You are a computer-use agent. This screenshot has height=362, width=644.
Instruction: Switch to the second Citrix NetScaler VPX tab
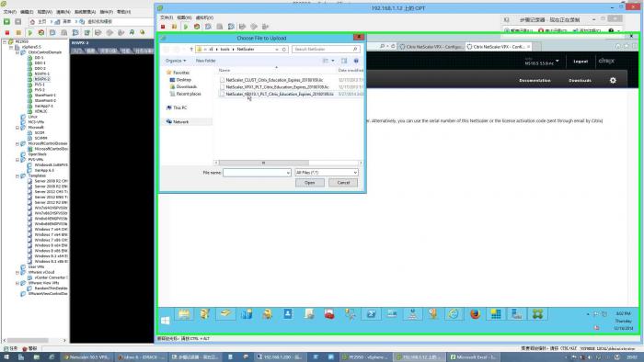(498, 47)
